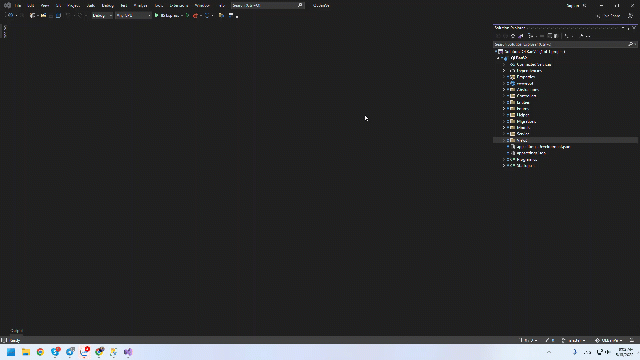This screenshot has width=640, height=360.
Task: Select appsettings.json file
Action: (531, 153)
